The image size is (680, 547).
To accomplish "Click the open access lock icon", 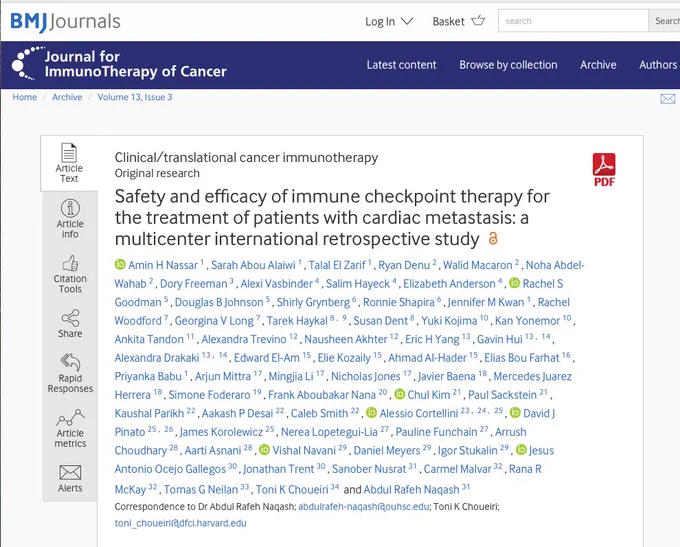I will (493, 238).
